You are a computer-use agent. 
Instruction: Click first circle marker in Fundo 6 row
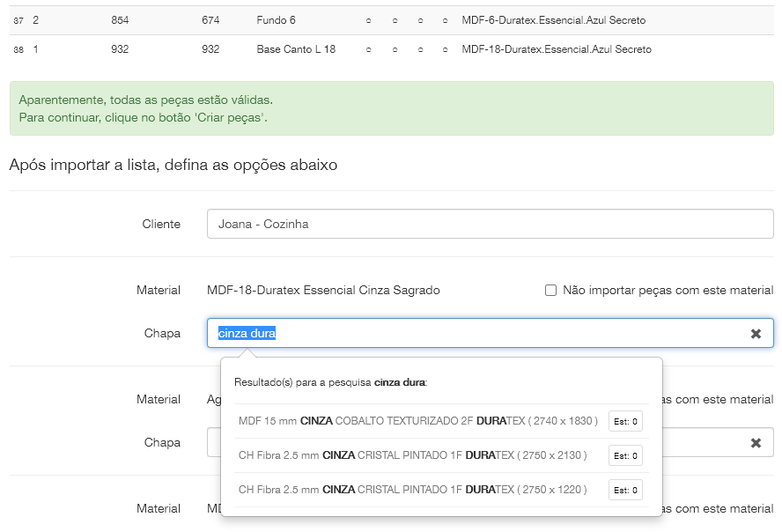[368, 20]
